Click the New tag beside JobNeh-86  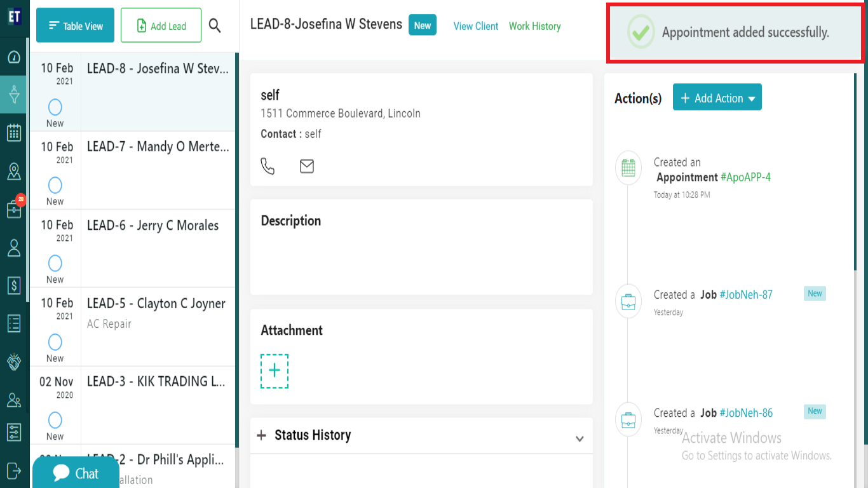(815, 411)
